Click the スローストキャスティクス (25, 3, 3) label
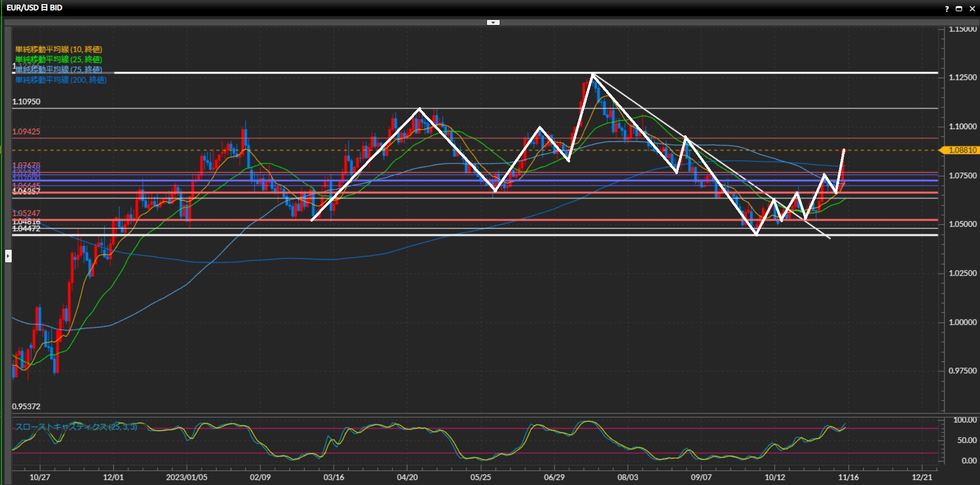980x485 pixels. point(76,427)
